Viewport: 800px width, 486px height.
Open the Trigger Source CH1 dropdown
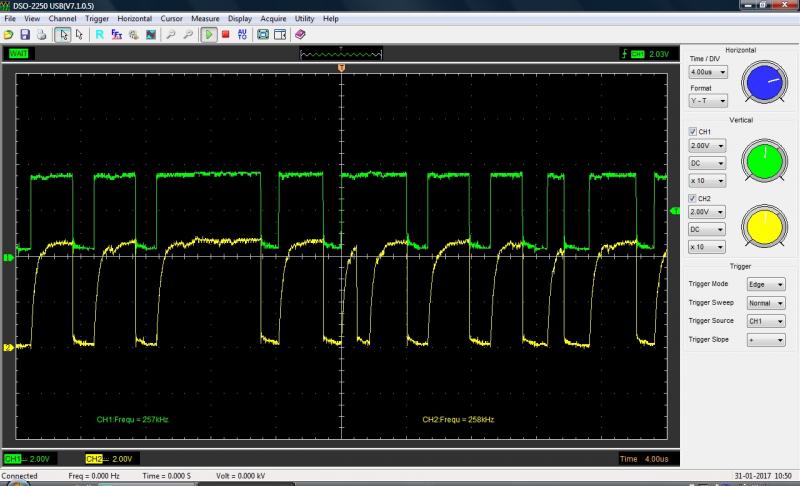pyautogui.click(x=766, y=321)
